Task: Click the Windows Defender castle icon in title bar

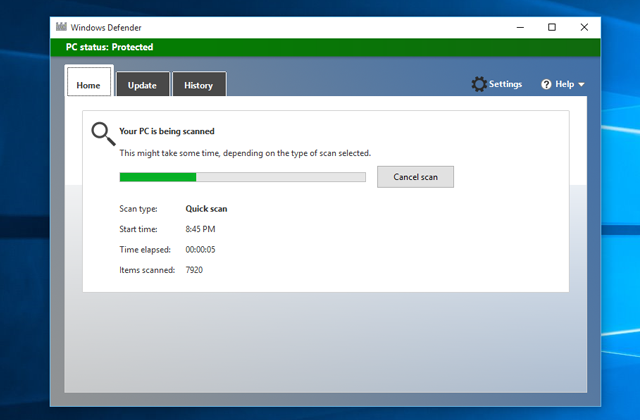Action: (61, 27)
